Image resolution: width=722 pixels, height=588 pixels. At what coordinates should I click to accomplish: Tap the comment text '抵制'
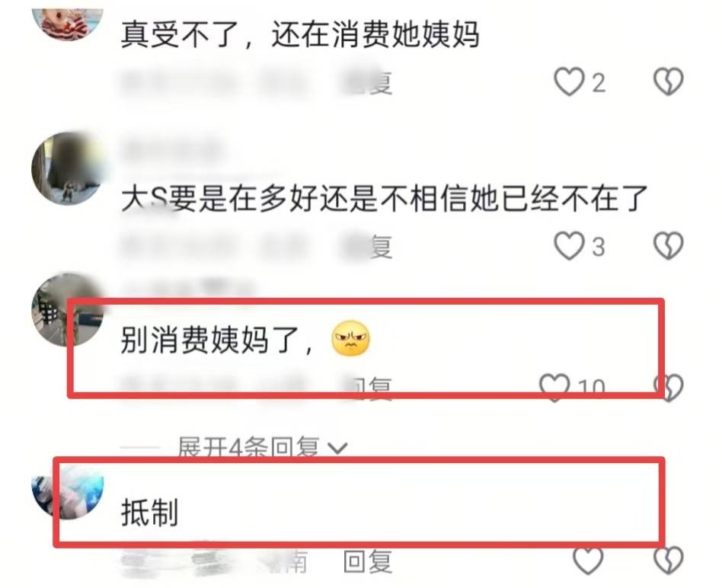(x=149, y=512)
